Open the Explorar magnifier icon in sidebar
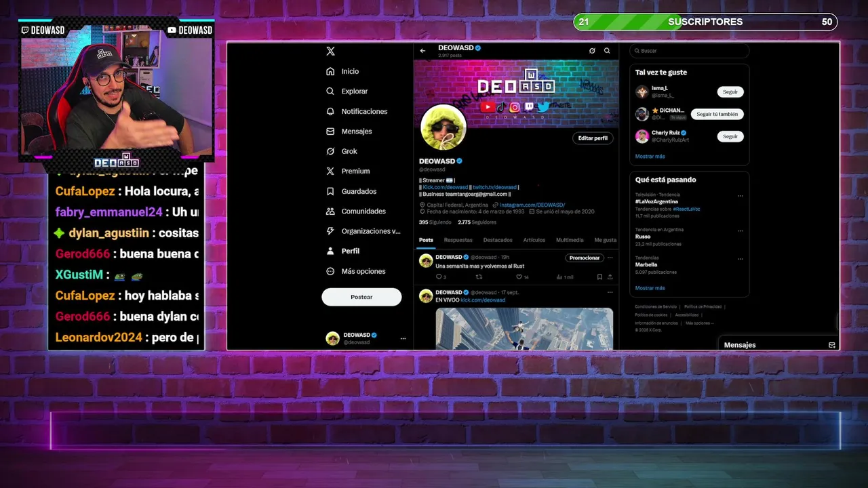 330,91
